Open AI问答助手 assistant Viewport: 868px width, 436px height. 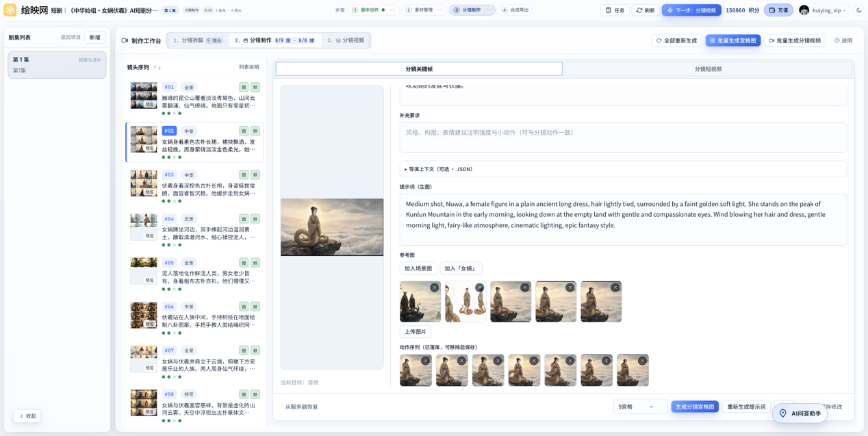799,413
